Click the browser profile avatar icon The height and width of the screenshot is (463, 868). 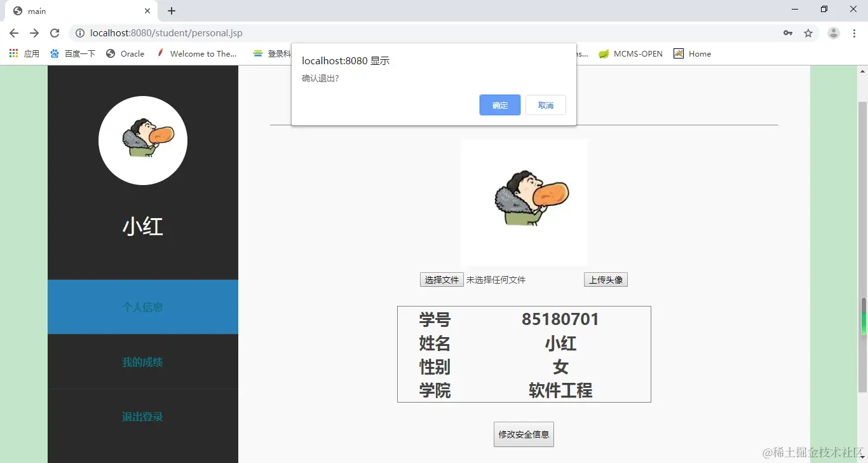[833, 32]
